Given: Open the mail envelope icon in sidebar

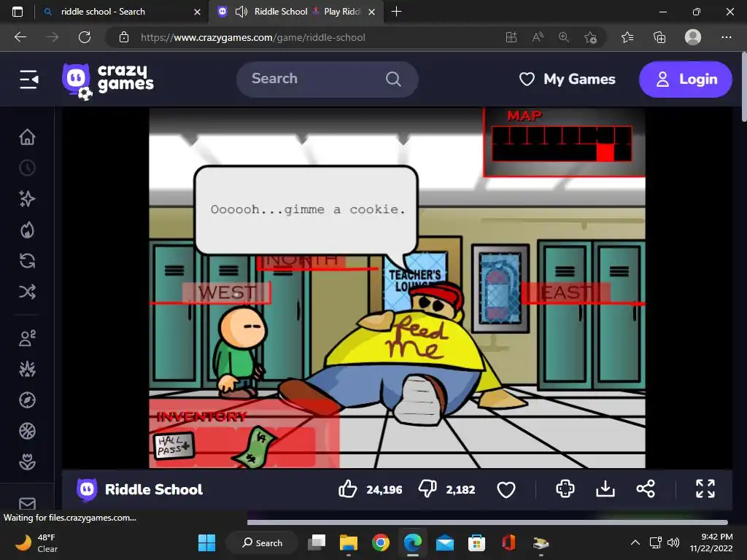Looking at the screenshot, I should 27,503.
